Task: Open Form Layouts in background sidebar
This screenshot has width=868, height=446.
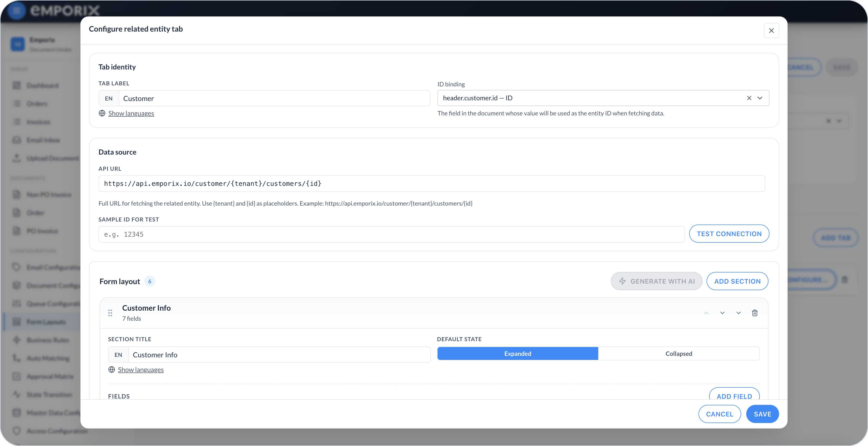Action: tap(42, 322)
